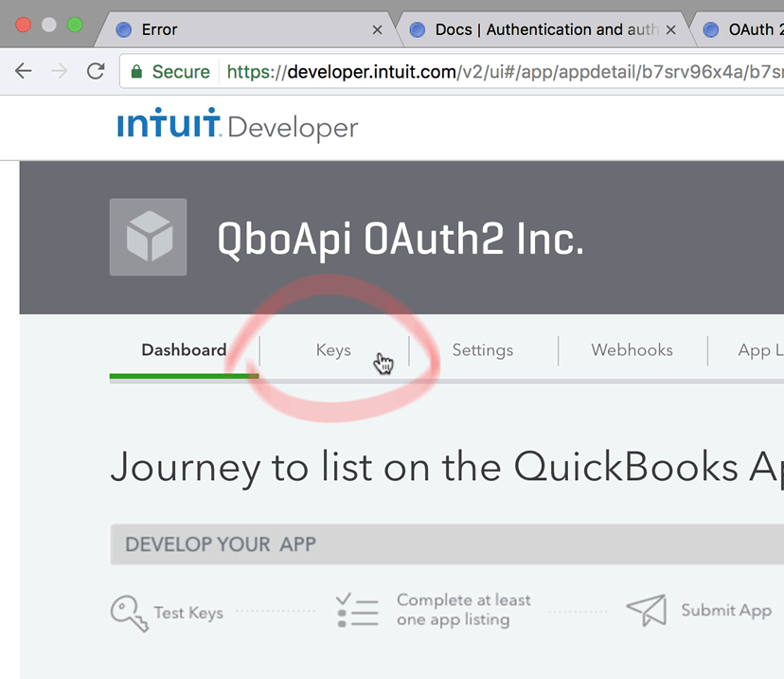Open the Keys tab

333,350
